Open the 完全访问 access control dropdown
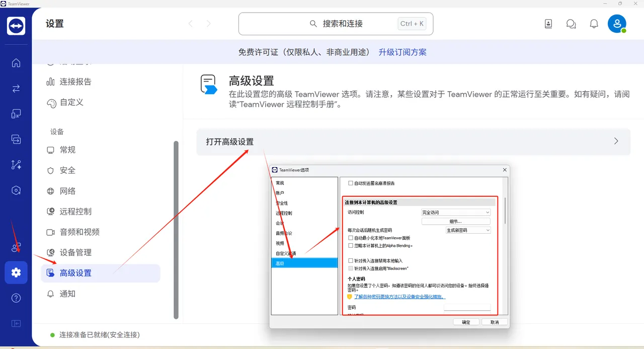This screenshot has width=644, height=349. coord(456,213)
